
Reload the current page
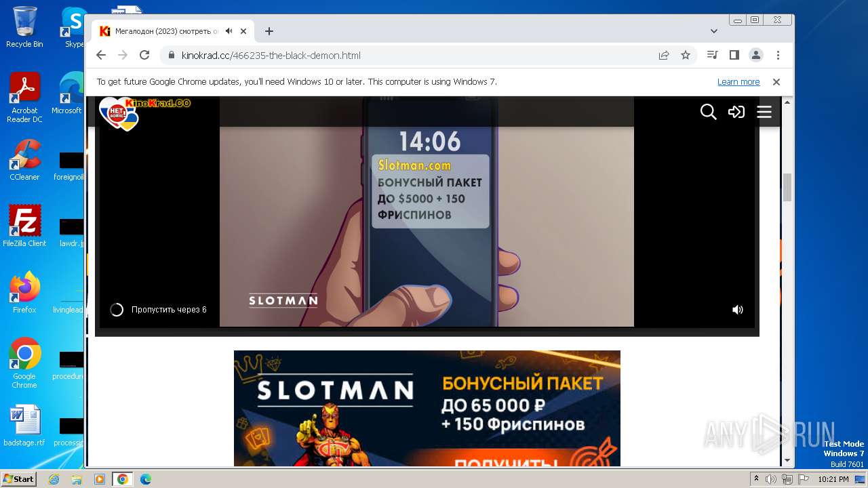pyautogui.click(x=144, y=56)
